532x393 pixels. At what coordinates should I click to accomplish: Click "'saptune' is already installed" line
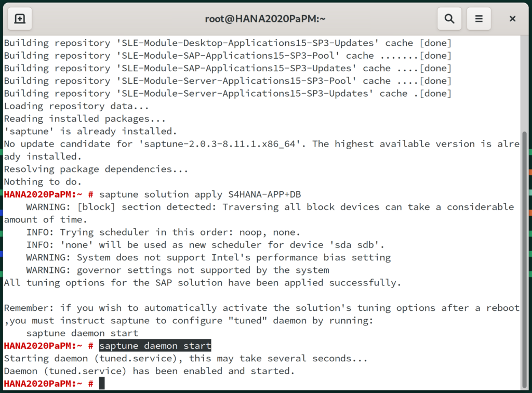(90, 132)
